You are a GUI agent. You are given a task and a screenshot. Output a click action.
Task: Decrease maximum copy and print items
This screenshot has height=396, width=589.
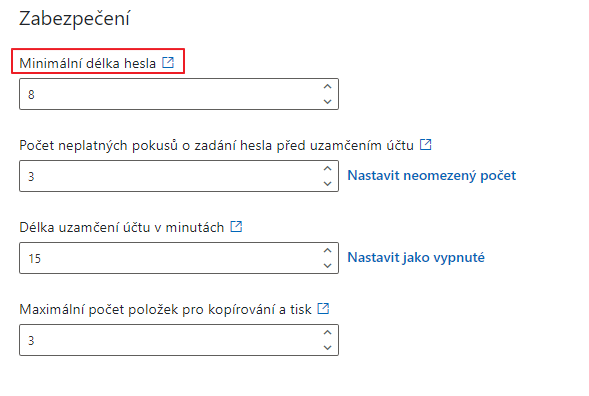pyautogui.click(x=328, y=348)
